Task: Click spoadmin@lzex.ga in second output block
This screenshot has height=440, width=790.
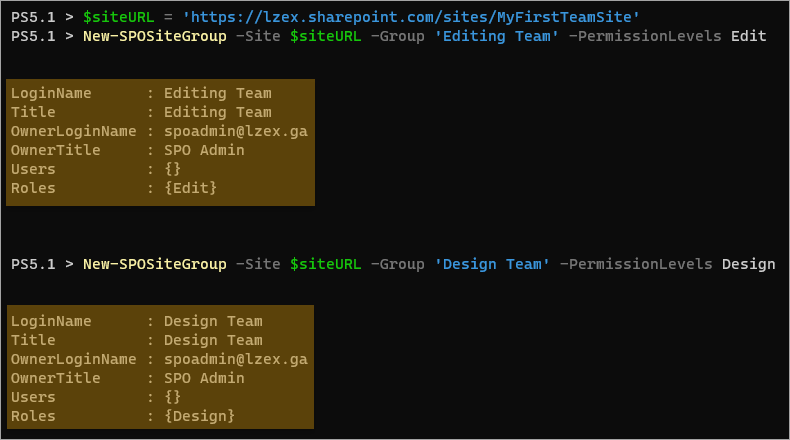Action: (236, 359)
